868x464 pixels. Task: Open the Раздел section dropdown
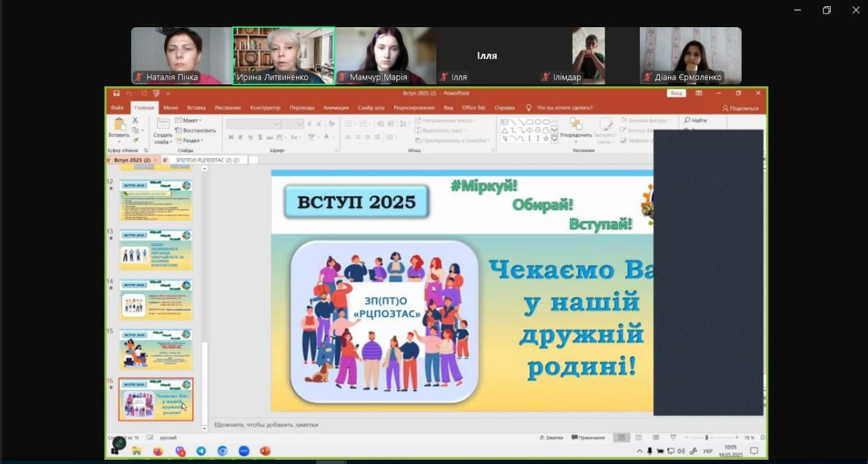[x=189, y=140]
